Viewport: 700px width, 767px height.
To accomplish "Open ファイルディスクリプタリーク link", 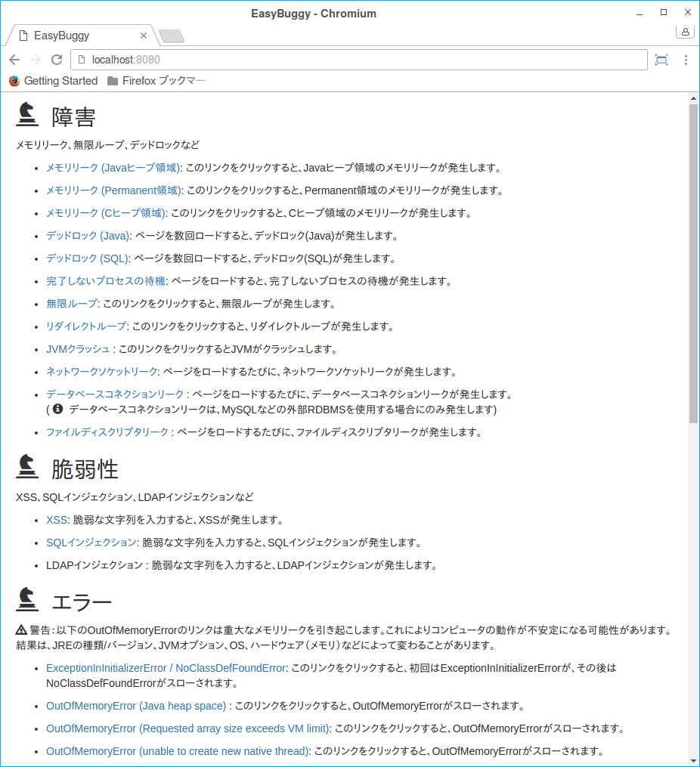I will click(x=107, y=432).
